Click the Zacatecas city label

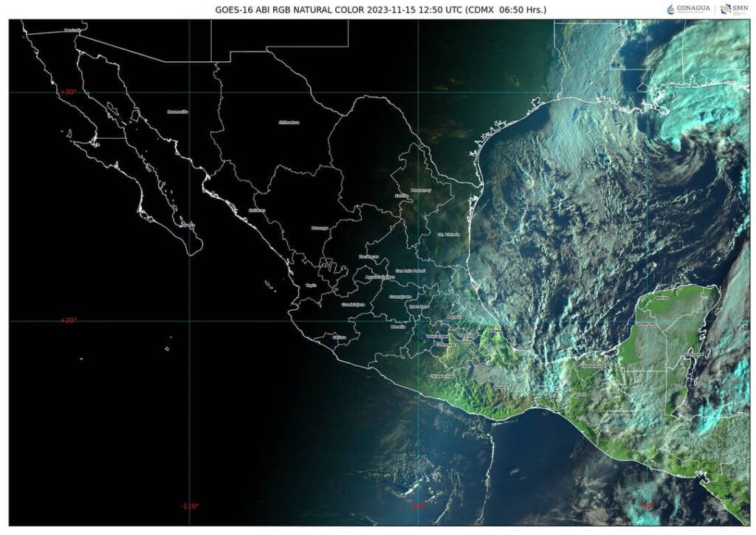pos(368,256)
